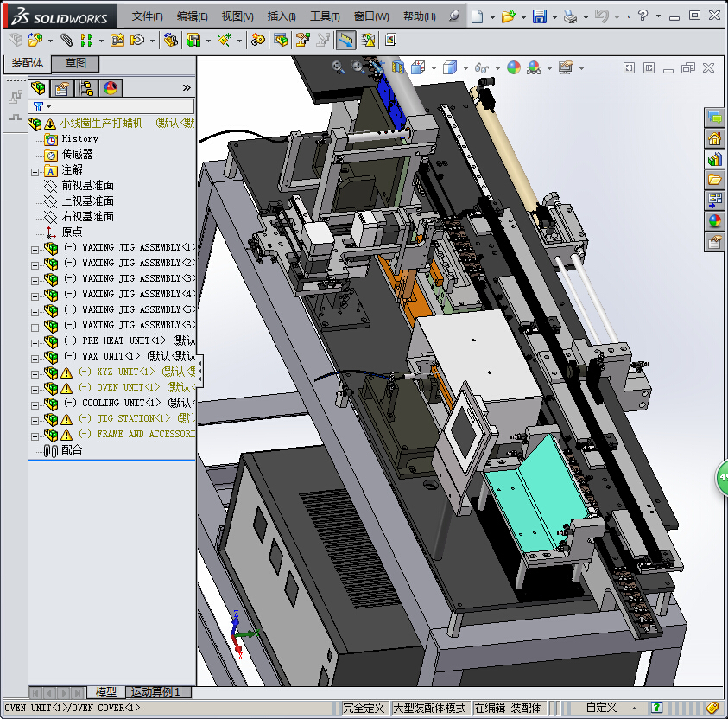Open 编辑(E) menu
Image resolution: width=728 pixels, height=719 pixels.
point(193,16)
